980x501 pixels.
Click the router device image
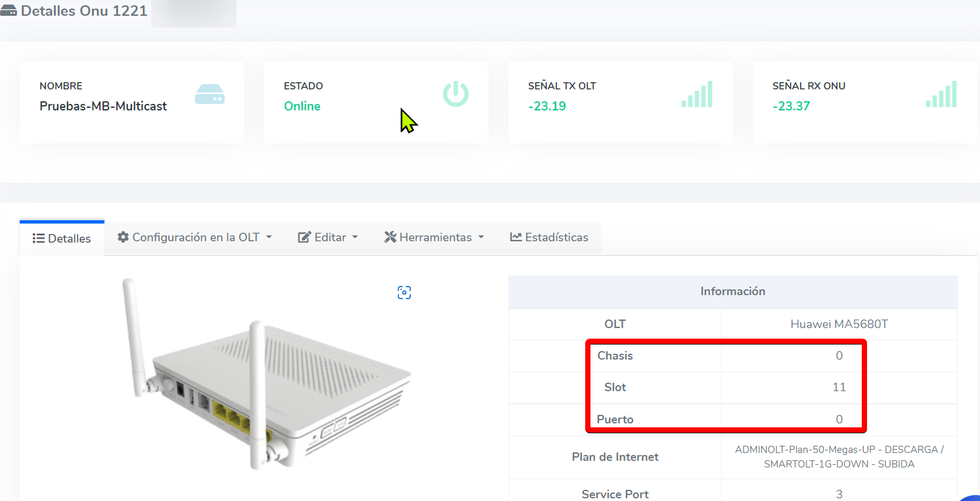(x=263, y=375)
